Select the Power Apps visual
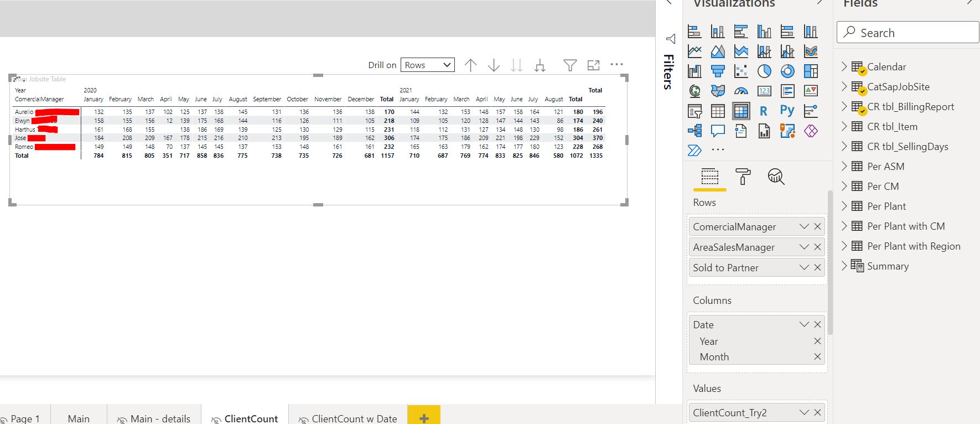Viewport: 980px width, 424px height. coord(811,131)
